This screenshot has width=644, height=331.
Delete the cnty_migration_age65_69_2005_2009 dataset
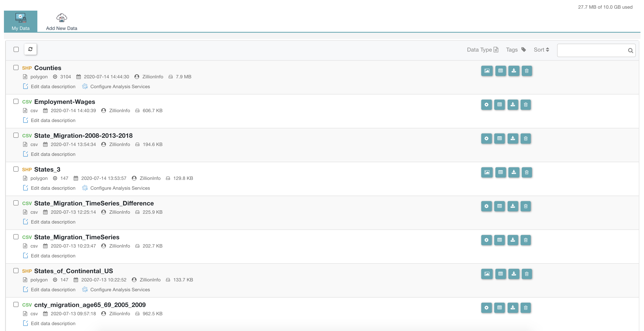525,308
